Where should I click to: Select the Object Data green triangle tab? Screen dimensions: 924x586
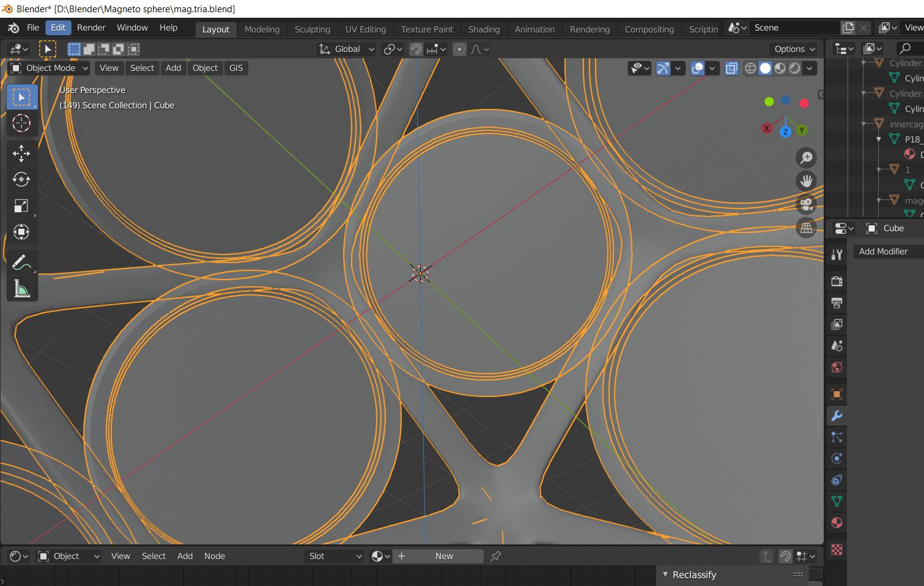(x=837, y=501)
